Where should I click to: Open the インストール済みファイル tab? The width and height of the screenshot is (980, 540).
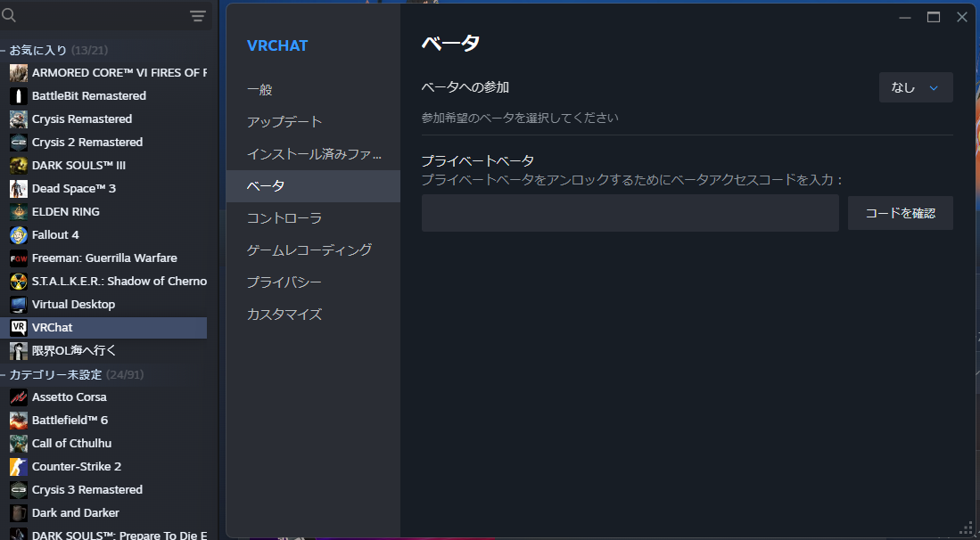pos(313,153)
